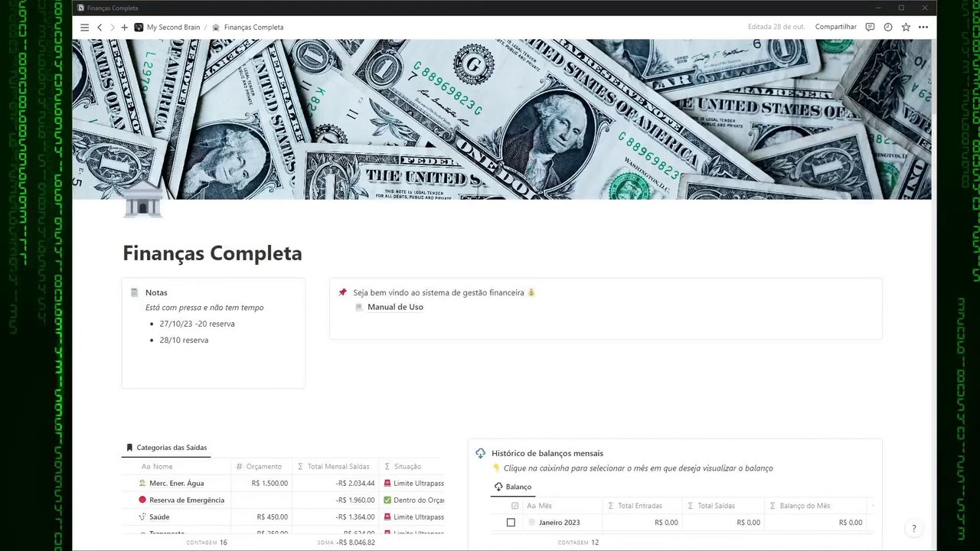Open the Merc. Ener. Água row
The width and height of the screenshot is (980, 551).
tap(176, 483)
